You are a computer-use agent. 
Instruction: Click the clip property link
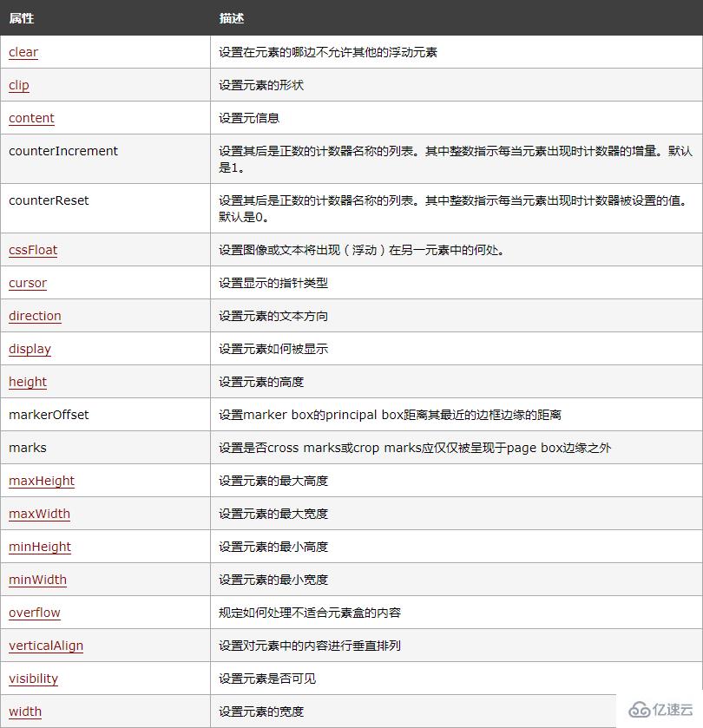[19, 85]
